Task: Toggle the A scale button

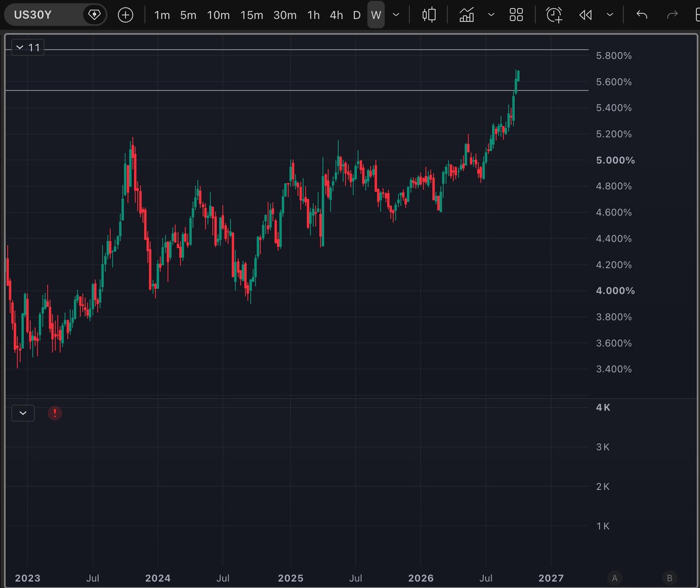Action: point(614,578)
